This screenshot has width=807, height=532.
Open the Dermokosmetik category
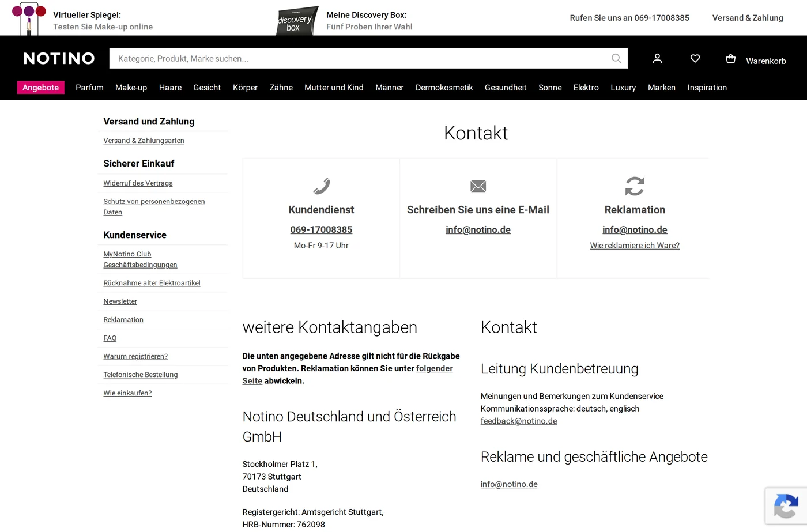444,88
